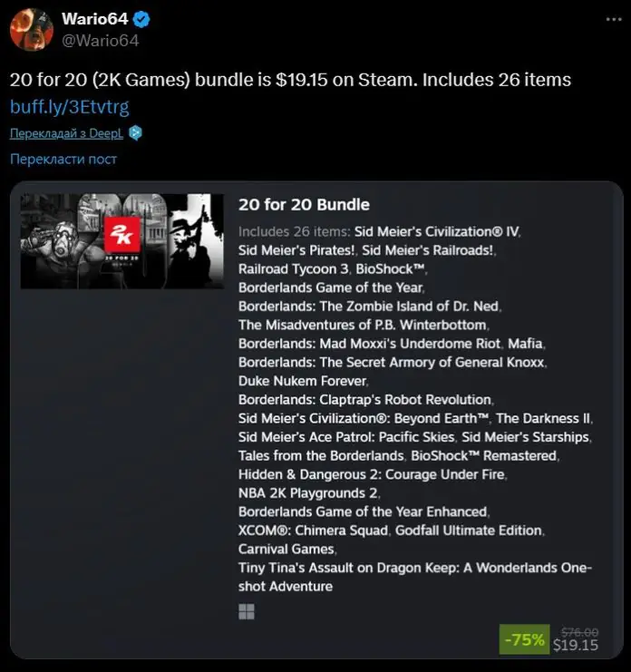631x672 pixels.
Task: Click the Duke Nukem Forever entry
Action: tap(303, 381)
